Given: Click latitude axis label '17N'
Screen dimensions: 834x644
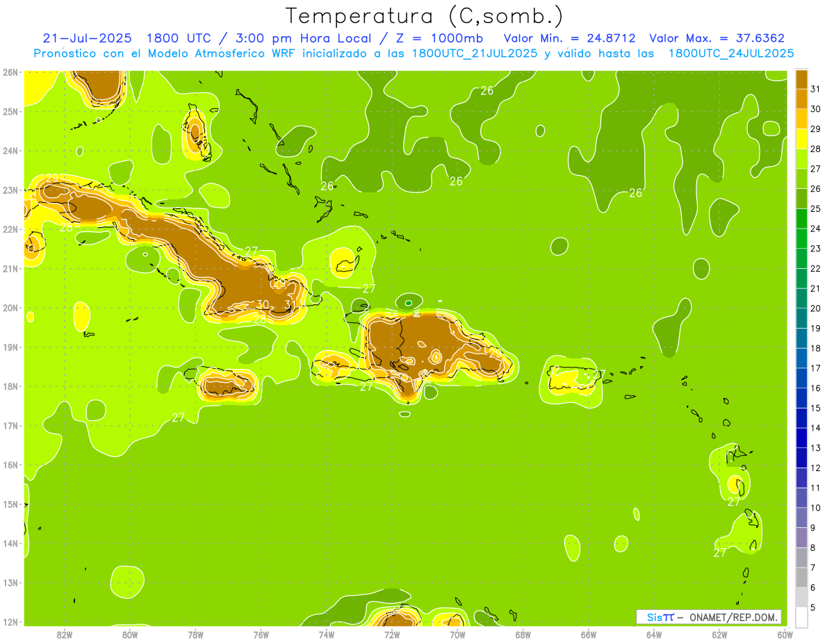Looking at the screenshot, I should (x=10, y=425).
